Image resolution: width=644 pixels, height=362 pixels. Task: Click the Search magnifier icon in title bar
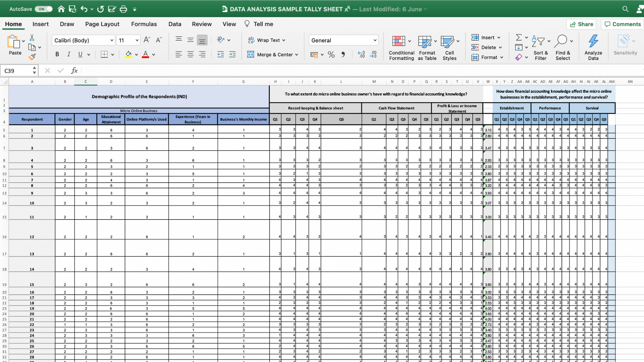(625, 9)
